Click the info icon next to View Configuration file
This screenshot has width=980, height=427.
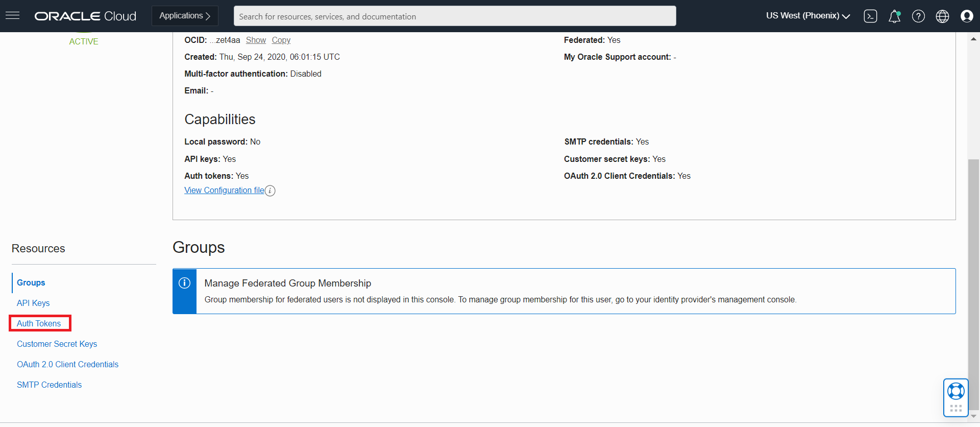[270, 191]
